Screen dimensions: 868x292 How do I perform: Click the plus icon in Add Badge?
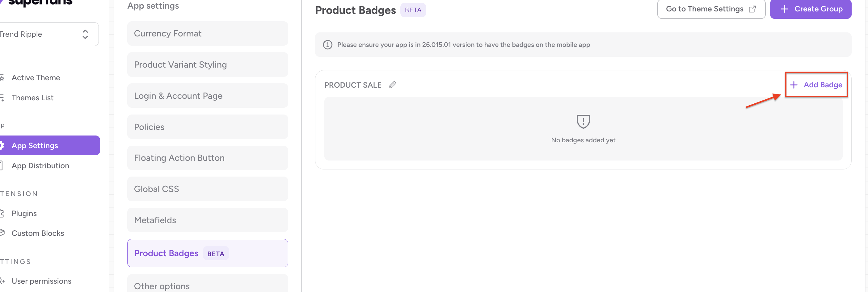pyautogui.click(x=794, y=85)
